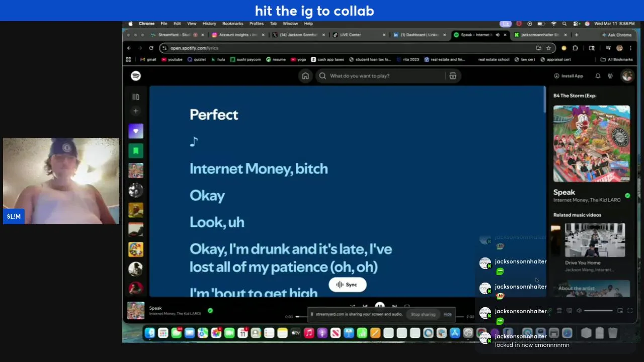Mute Spotify volume speaker icon
Viewport: 644px width, 362px height.
coord(579,311)
